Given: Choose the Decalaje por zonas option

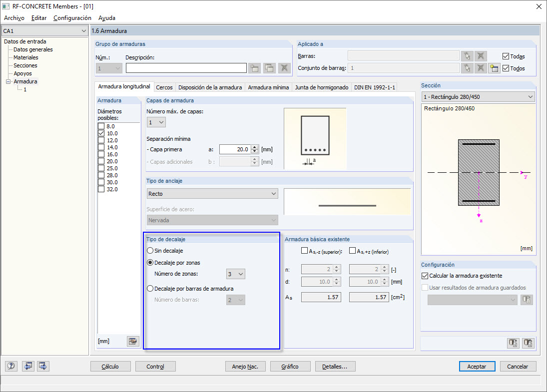Looking at the screenshot, I should click(150, 263).
